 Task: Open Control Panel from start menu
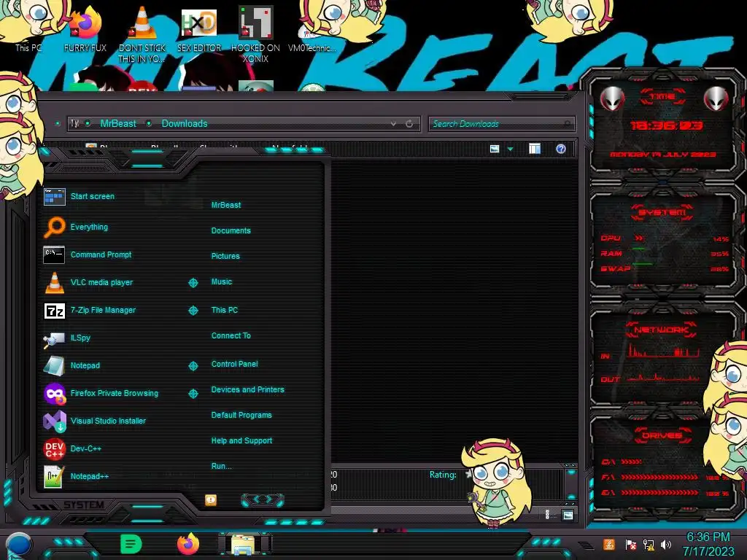click(x=234, y=365)
